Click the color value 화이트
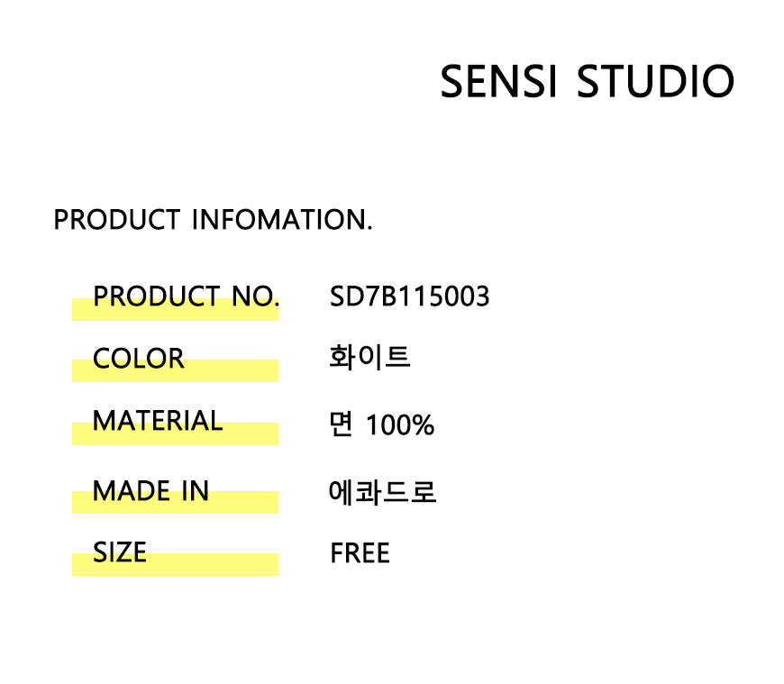 [x=370, y=357]
